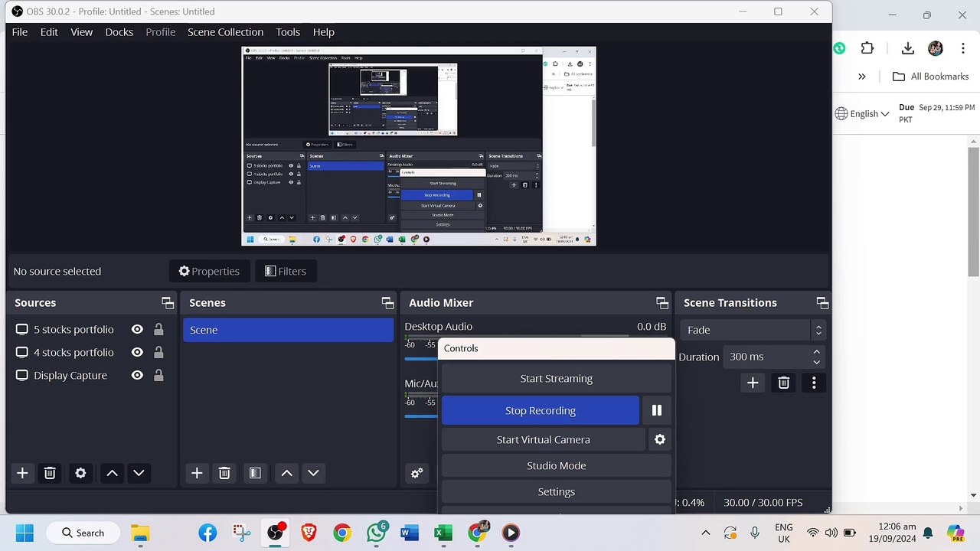The width and height of the screenshot is (980, 551).
Task: Open Excel from the taskbar
Action: click(443, 533)
